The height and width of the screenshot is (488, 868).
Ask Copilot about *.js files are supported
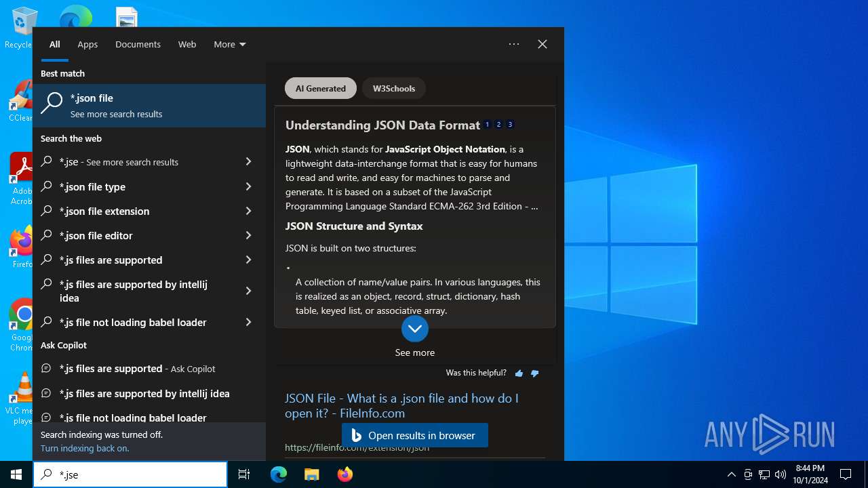point(149,369)
